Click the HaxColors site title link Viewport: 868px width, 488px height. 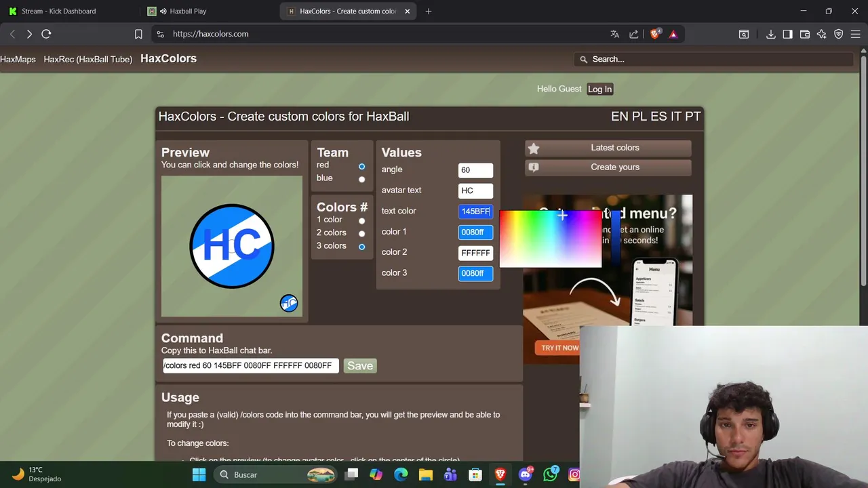tap(168, 58)
